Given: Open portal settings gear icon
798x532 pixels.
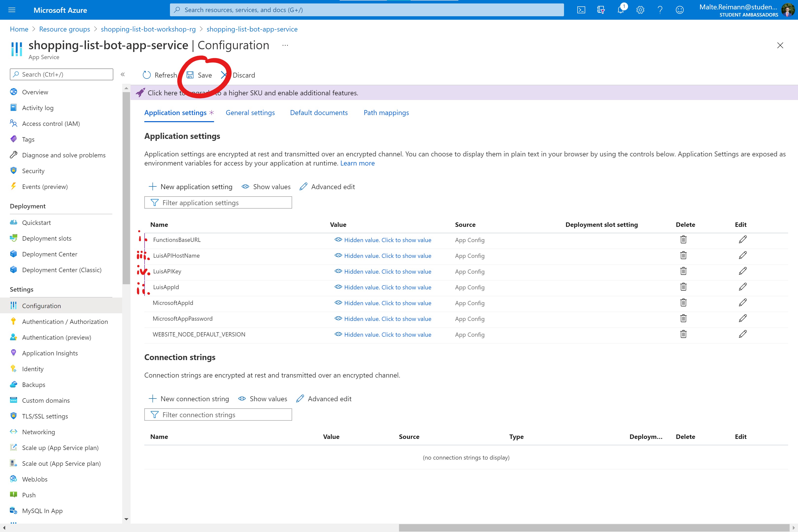Looking at the screenshot, I should (x=640, y=10).
